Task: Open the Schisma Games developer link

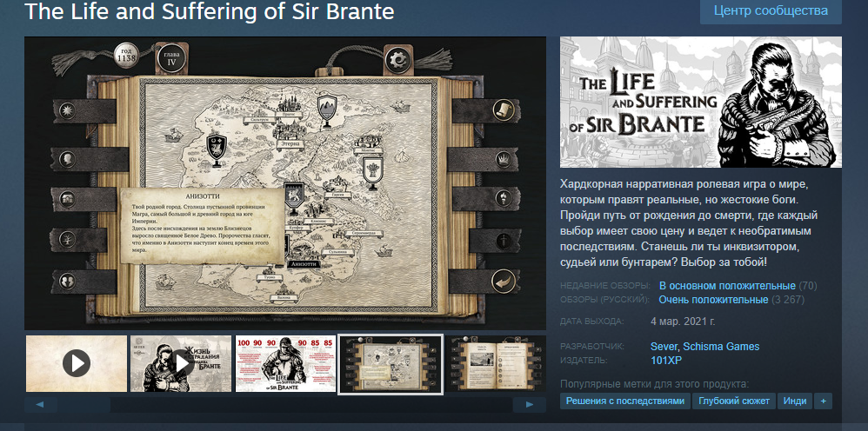Action: tap(721, 347)
